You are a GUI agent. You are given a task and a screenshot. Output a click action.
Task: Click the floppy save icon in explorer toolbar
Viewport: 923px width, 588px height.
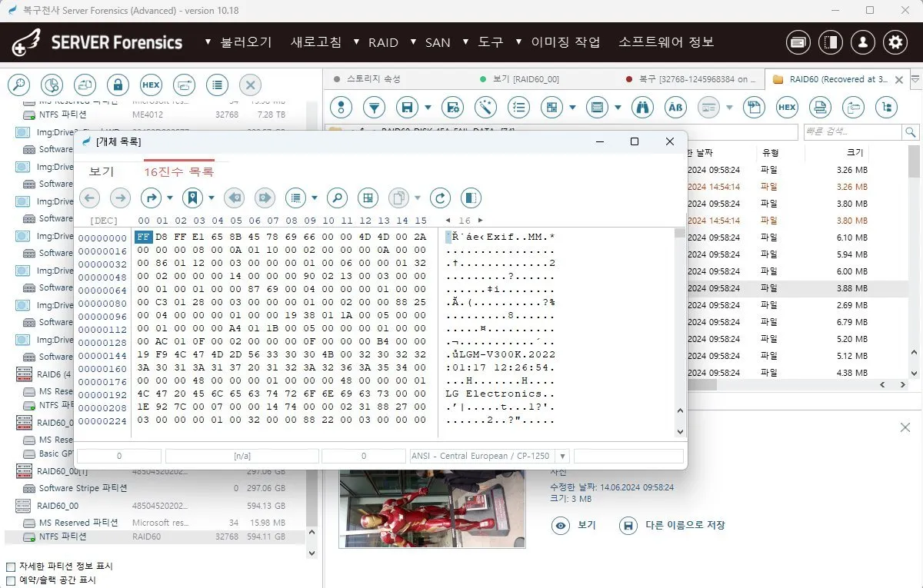pos(408,107)
